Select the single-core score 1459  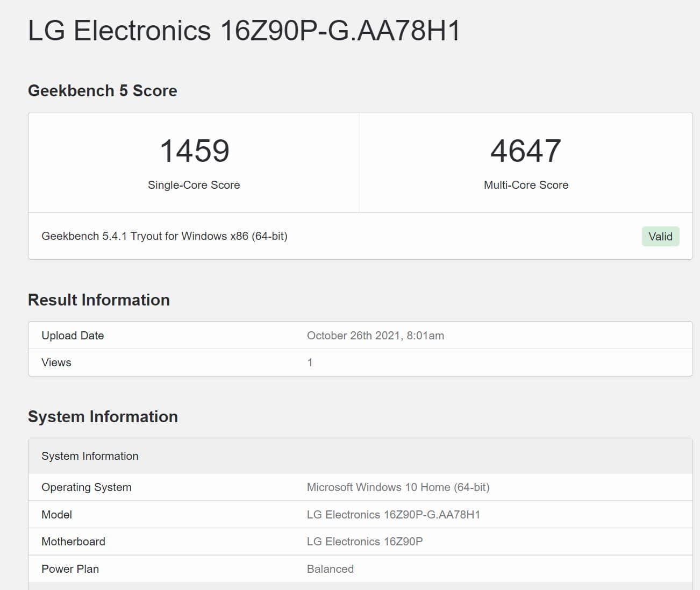click(x=195, y=151)
